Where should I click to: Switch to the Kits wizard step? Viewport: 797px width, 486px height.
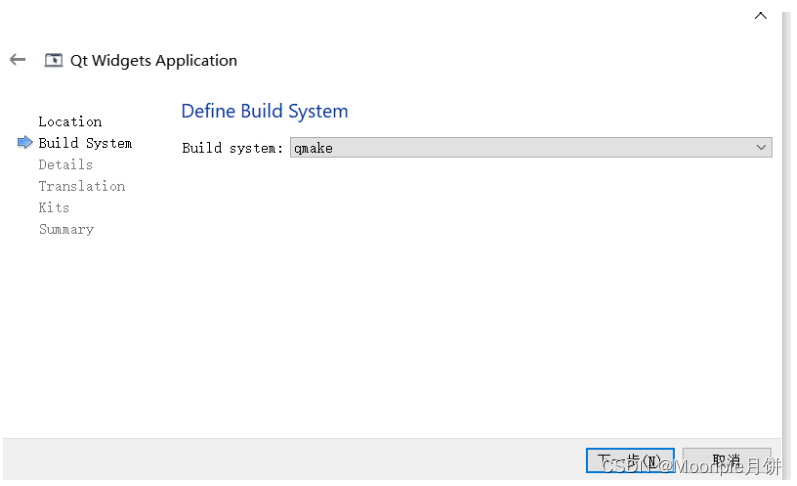point(54,207)
